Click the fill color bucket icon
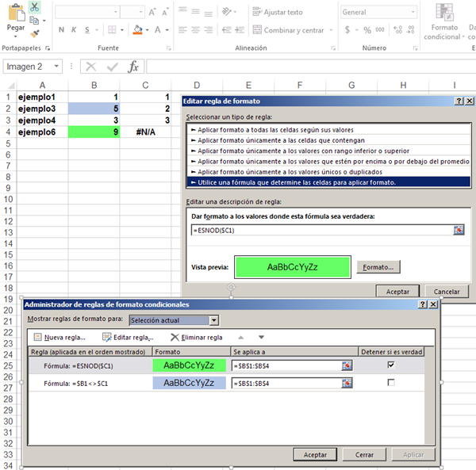Image resolution: width=476 pixels, height=470 pixels. (137, 30)
